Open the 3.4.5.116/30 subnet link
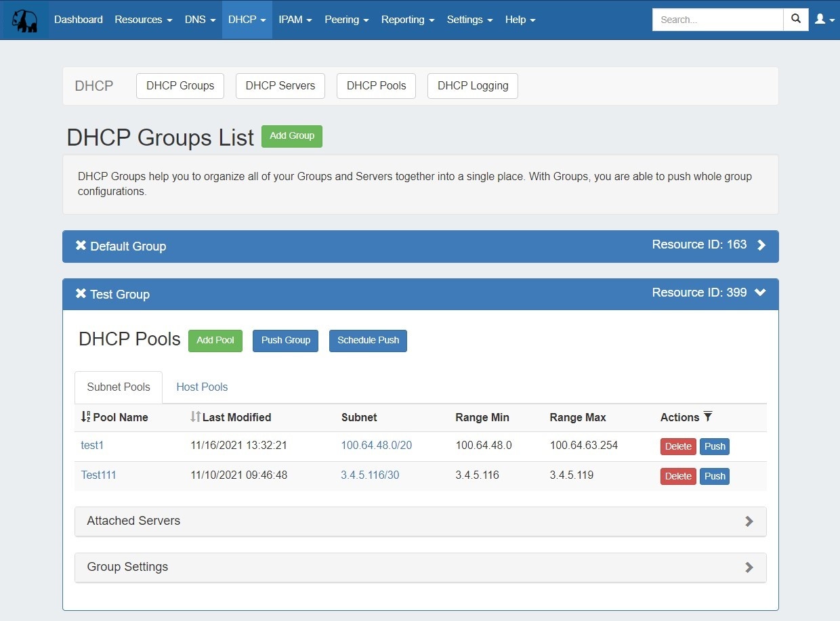840x621 pixels. tap(370, 475)
